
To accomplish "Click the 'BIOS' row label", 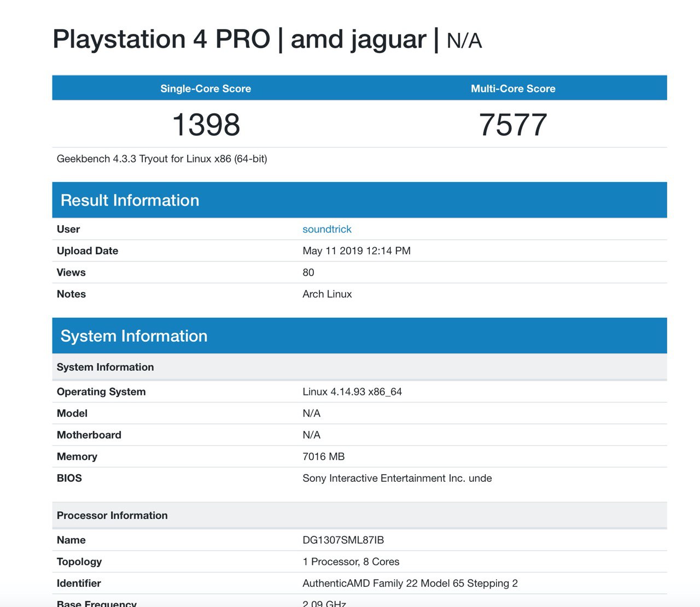I will coord(69,478).
